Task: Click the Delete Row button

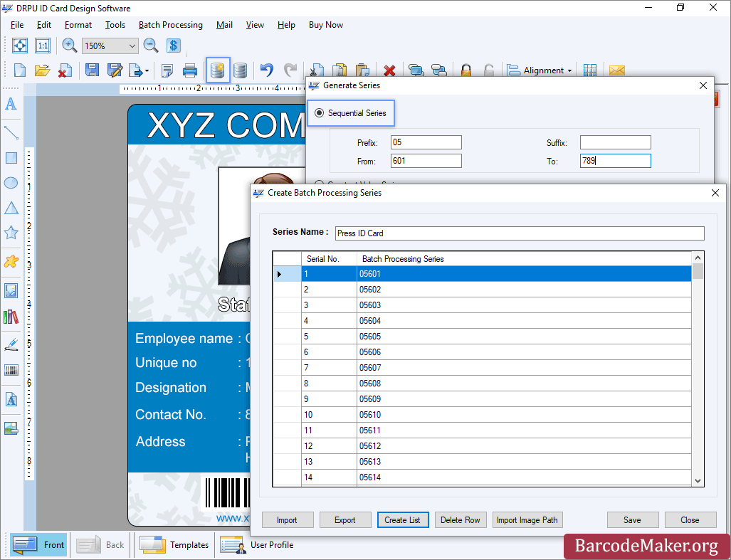Action: (461, 520)
